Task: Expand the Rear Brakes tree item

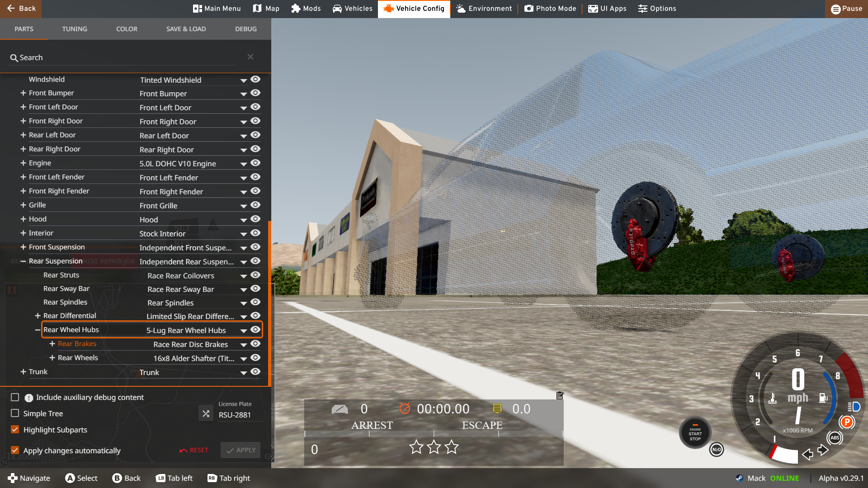Action: coord(52,344)
